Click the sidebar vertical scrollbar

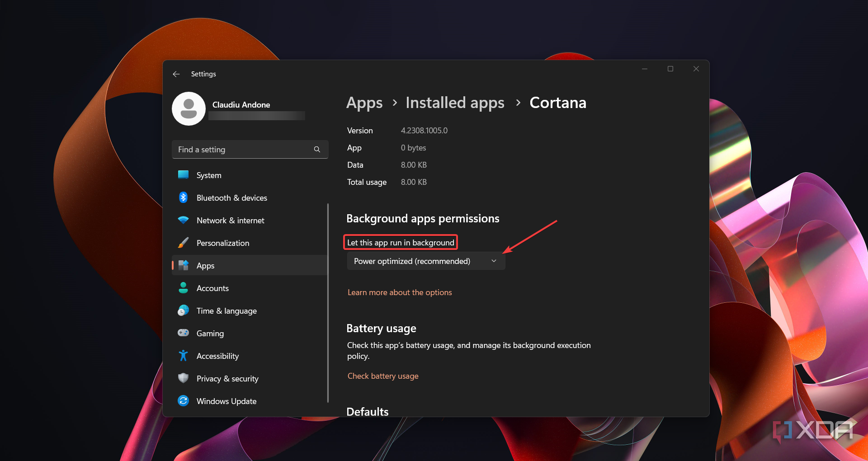328,303
